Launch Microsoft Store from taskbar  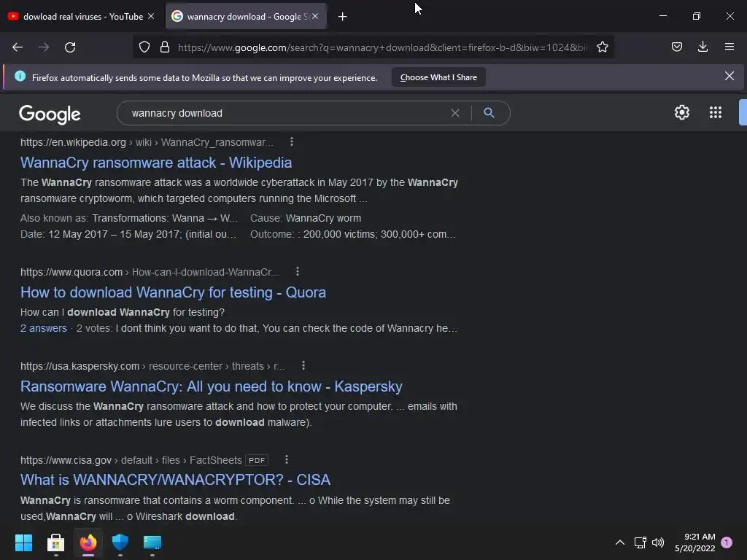pos(55,542)
